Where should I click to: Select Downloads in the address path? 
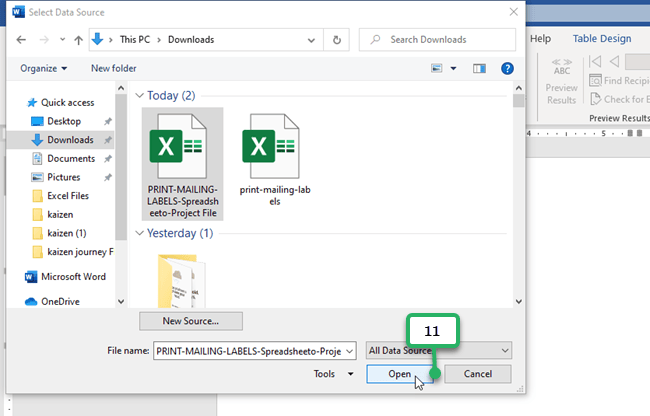(191, 39)
